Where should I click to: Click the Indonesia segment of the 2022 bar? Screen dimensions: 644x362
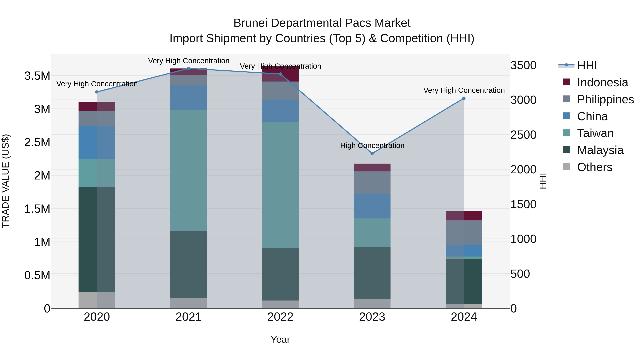tap(280, 74)
